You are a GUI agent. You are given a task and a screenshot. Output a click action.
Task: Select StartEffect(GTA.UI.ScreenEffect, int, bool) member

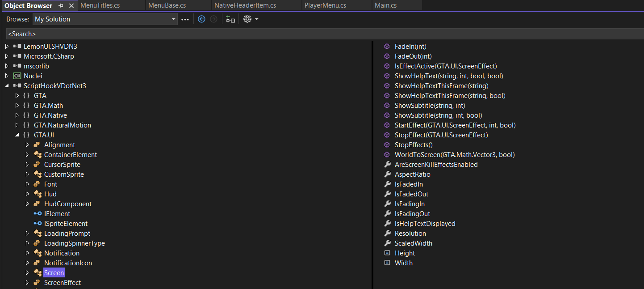455,125
